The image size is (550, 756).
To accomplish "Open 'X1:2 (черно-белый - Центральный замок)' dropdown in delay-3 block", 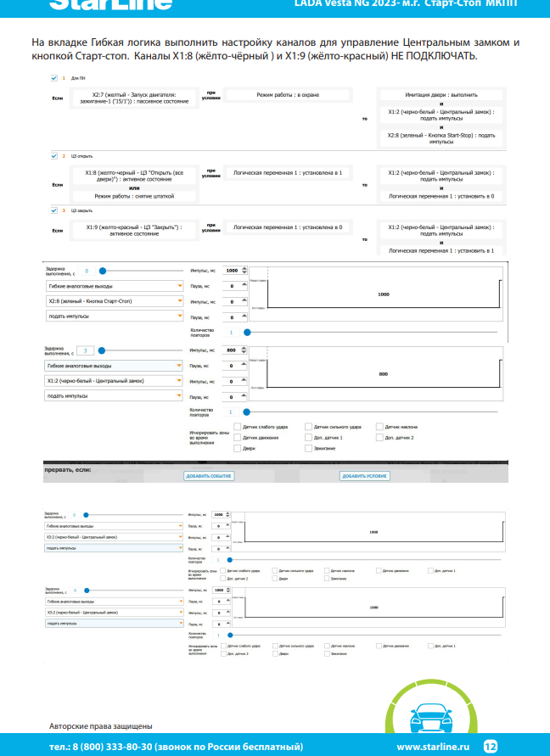I will coord(114,381).
